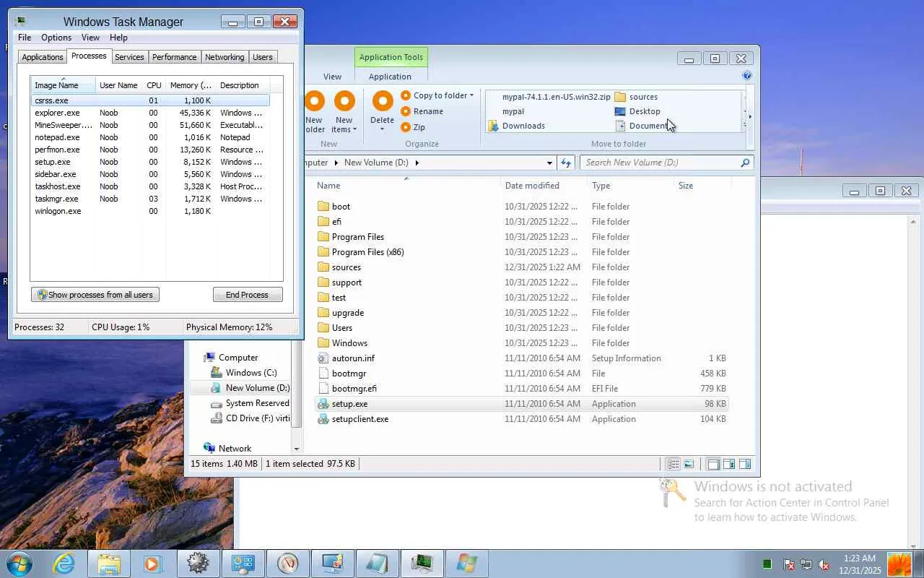Open the Delete button dropdown arrow
This screenshot has height=578, width=924.
382,130
